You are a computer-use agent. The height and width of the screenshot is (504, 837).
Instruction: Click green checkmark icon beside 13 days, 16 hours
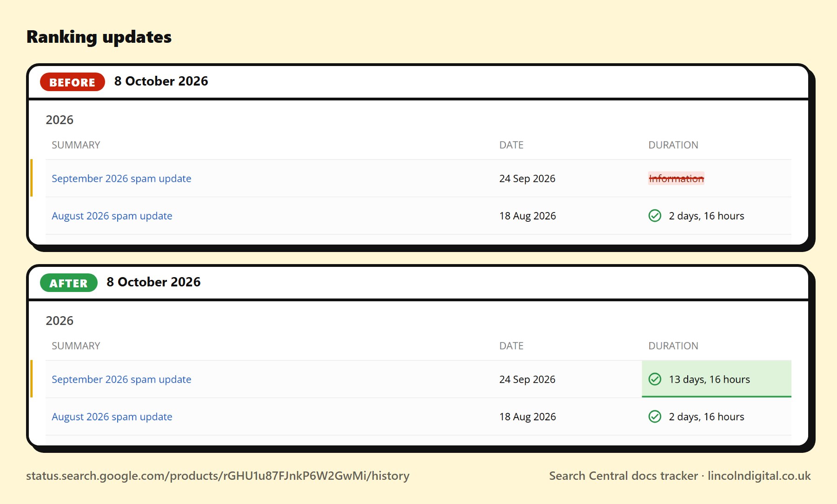pyautogui.click(x=655, y=379)
